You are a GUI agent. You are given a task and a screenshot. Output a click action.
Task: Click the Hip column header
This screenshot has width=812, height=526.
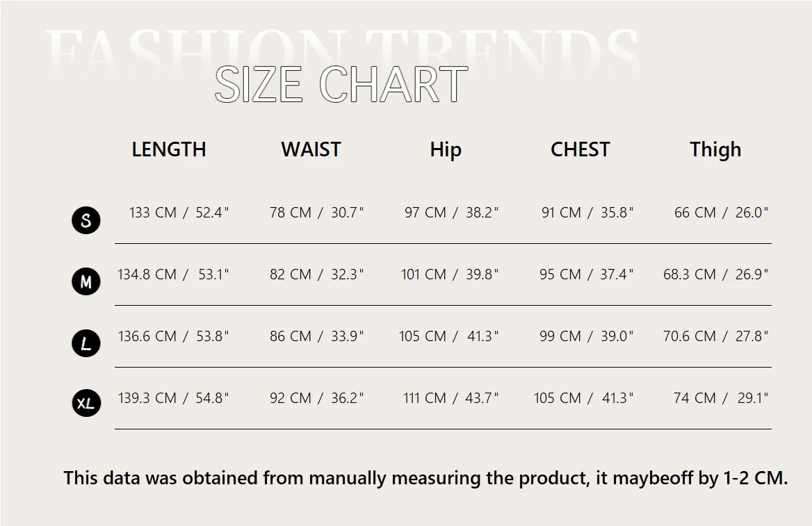pyautogui.click(x=446, y=149)
